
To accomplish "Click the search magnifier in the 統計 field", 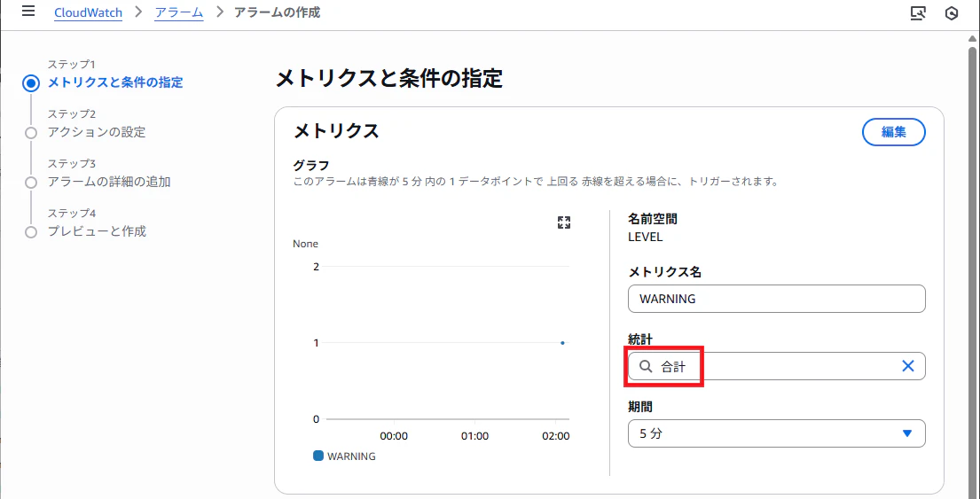I will click(646, 367).
